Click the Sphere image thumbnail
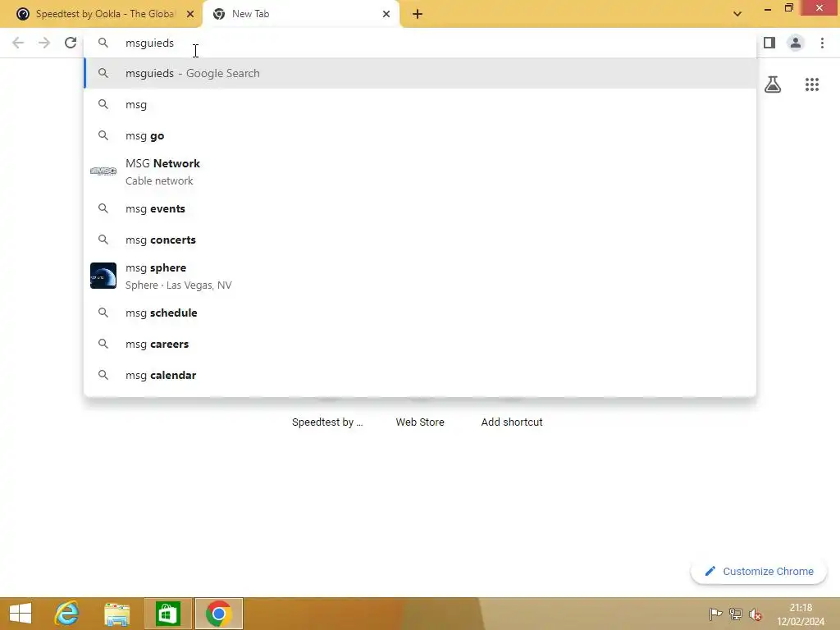The width and height of the screenshot is (840, 630). pos(103,276)
